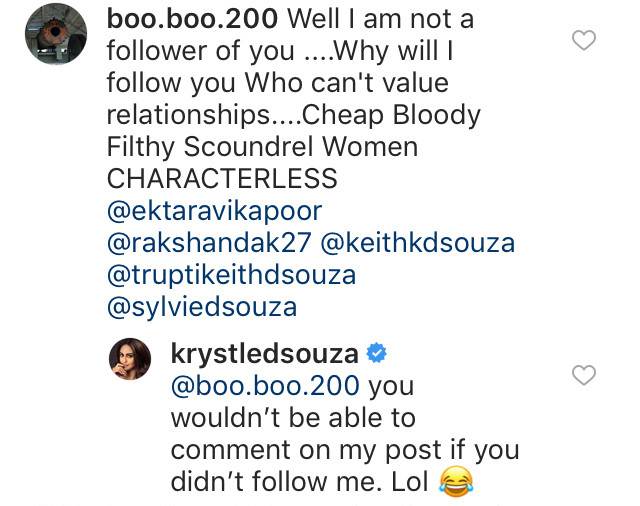Click the word CHARACTERLESS in the comment
The height and width of the screenshot is (506, 640).
click(x=222, y=179)
